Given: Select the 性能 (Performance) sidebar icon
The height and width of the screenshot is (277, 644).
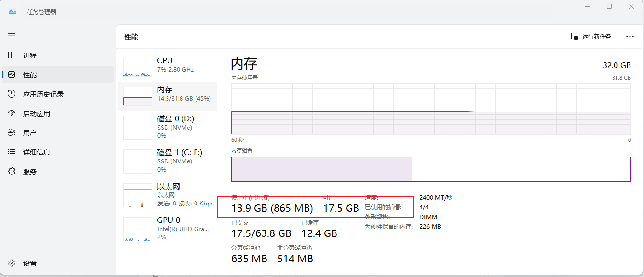Looking at the screenshot, I should tap(12, 74).
